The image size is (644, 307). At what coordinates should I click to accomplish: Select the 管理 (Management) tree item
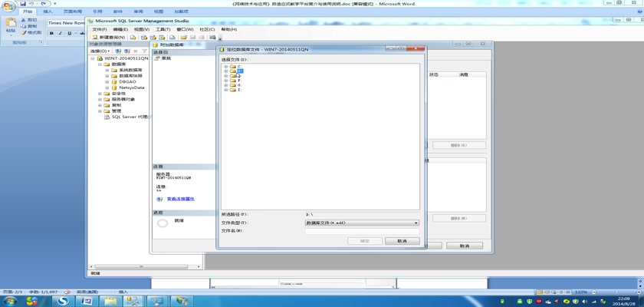[x=117, y=111]
